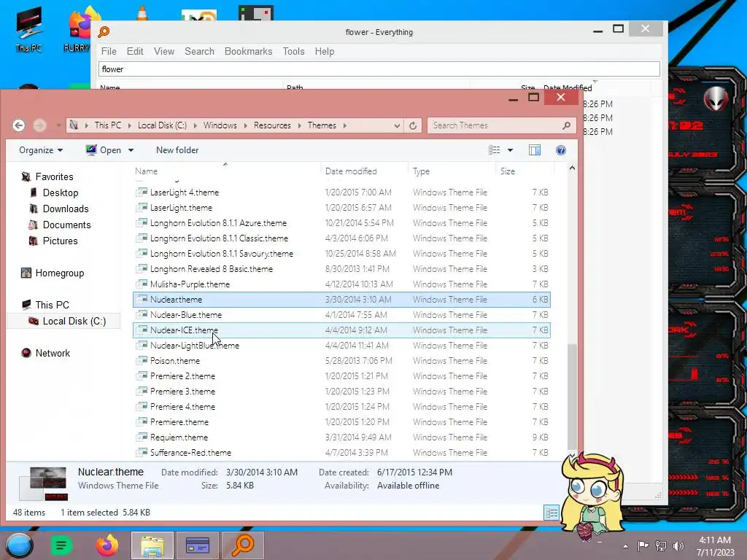This screenshot has height=560, width=747.
Task: Open the View menu in Everything
Action: (164, 52)
